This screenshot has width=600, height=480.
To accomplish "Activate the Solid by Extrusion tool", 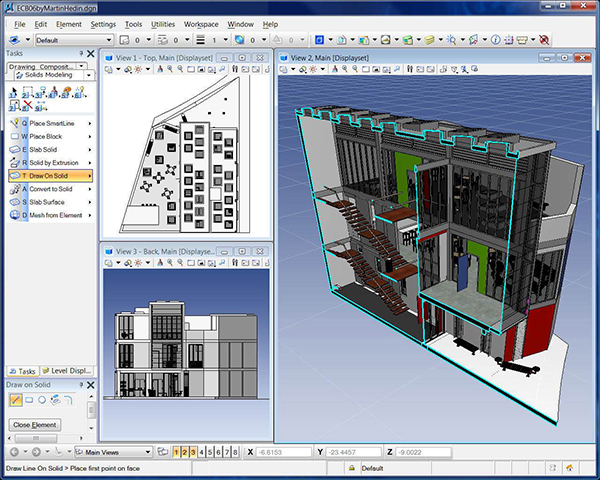I will coord(55,162).
